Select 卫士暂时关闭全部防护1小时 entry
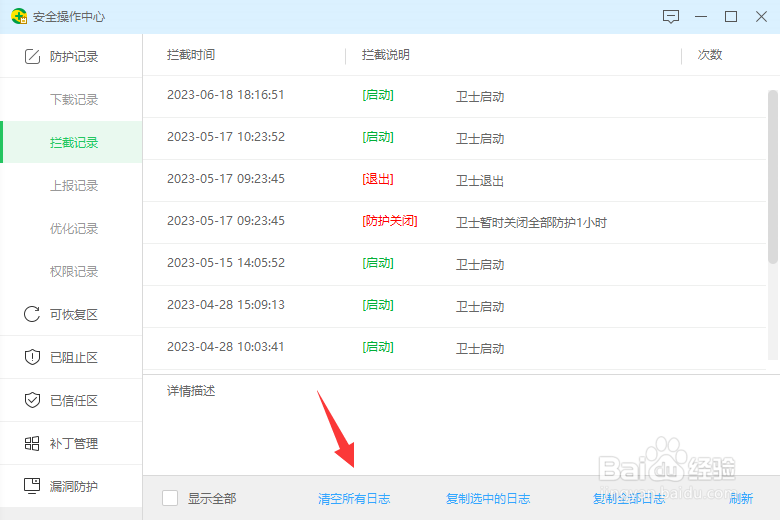This screenshot has height=520, width=780. pos(454,222)
